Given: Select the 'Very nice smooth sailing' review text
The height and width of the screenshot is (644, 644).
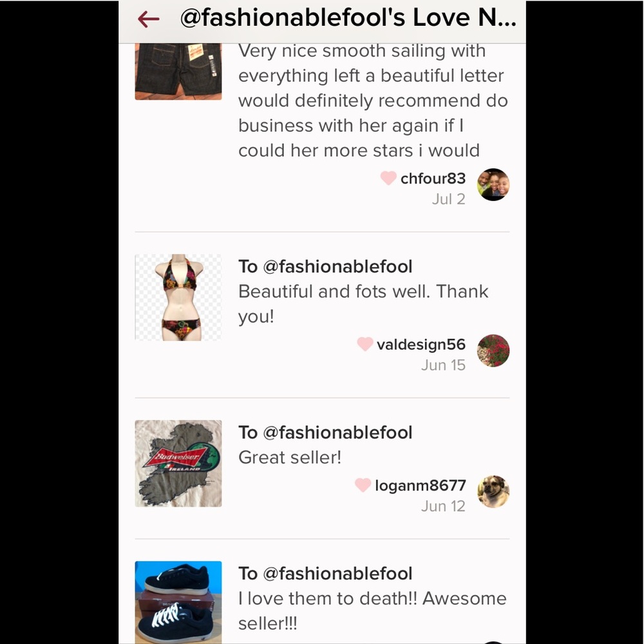Looking at the screenshot, I should tap(373, 100).
